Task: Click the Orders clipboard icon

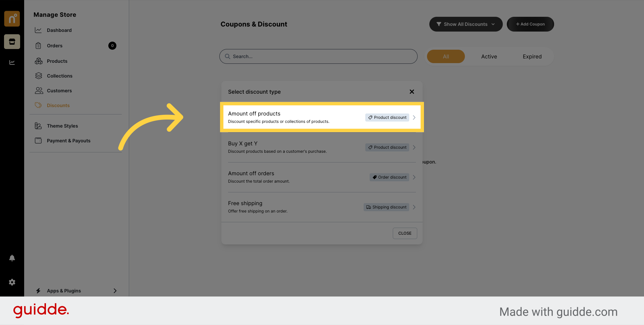Action: (38, 46)
